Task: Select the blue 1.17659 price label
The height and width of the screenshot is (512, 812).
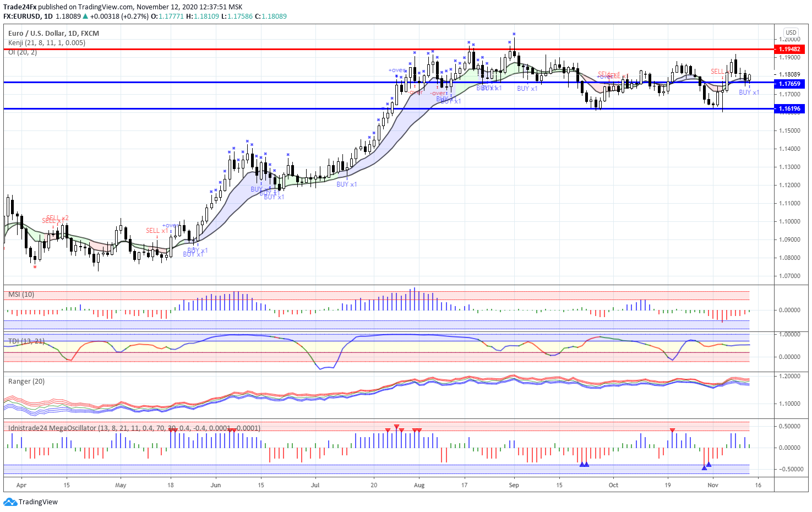Action: pos(789,84)
